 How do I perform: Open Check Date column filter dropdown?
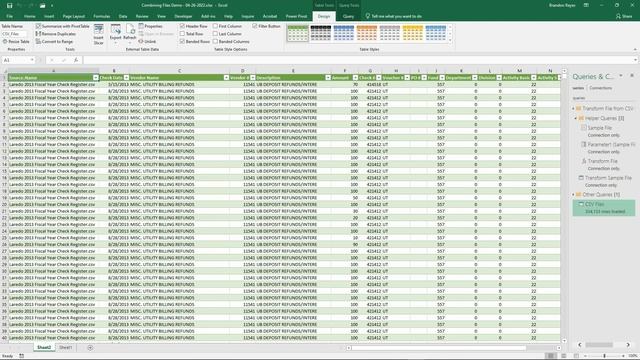126,78
